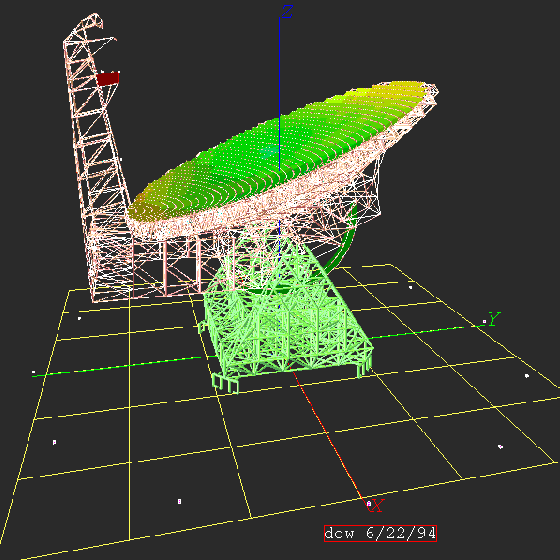
Task: Click the white marker dot beside Y label
Action: tap(484, 322)
